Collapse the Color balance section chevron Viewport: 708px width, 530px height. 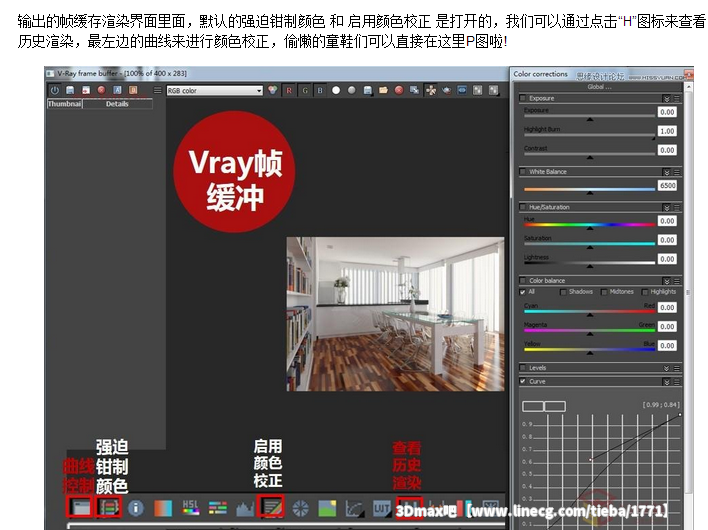(666, 281)
